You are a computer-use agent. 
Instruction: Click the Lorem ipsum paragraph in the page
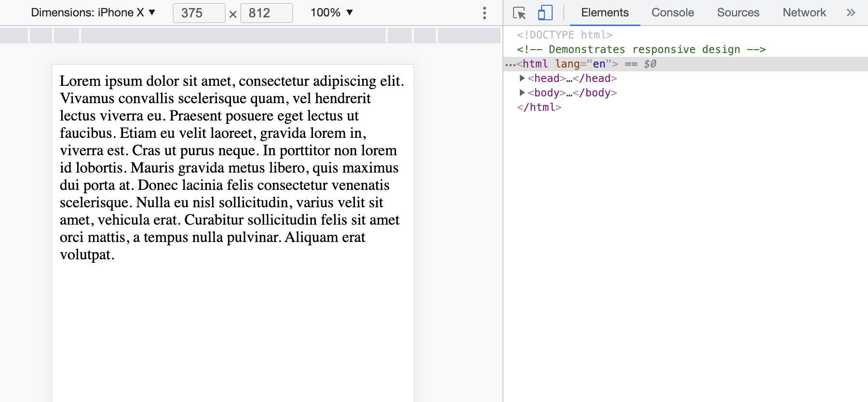[232, 167]
